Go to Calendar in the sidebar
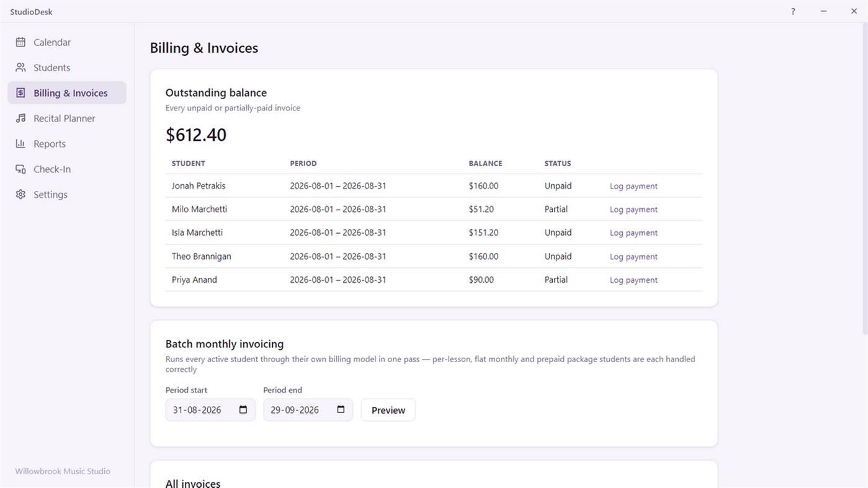The image size is (868, 488). tap(67, 42)
